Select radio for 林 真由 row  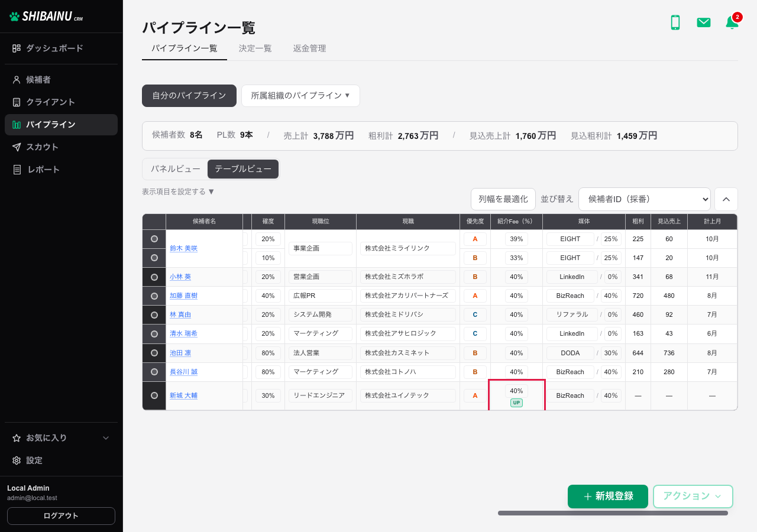[154, 314]
